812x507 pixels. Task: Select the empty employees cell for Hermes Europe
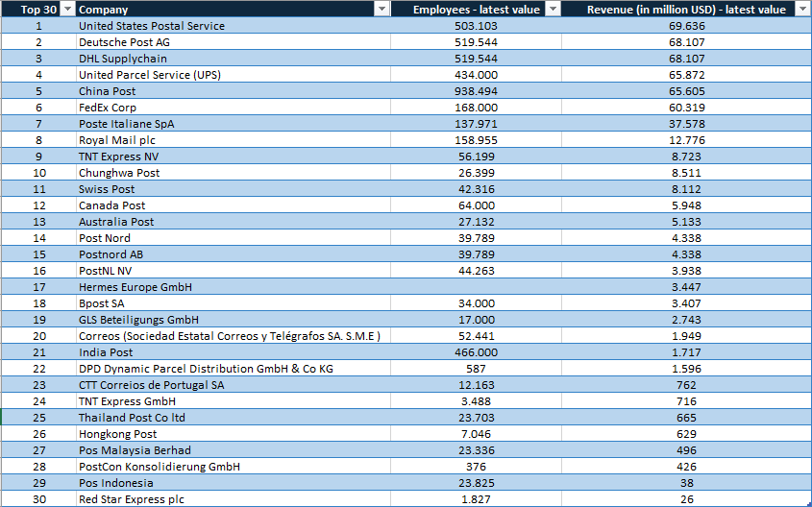coord(476,286)
